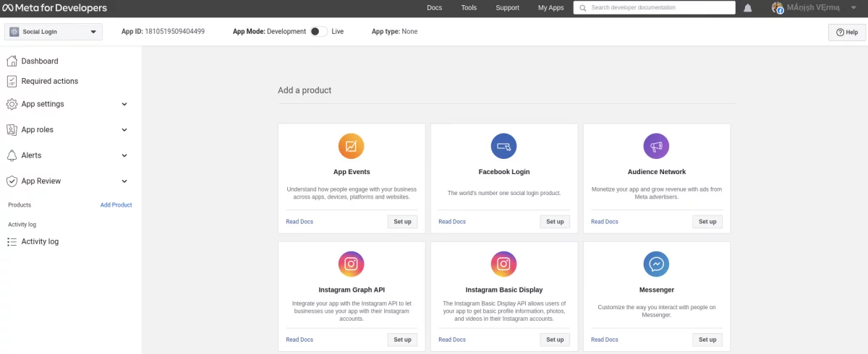868x354 pixels.
Task: Expand the App roles section chevron
Action: pos(124,130)
